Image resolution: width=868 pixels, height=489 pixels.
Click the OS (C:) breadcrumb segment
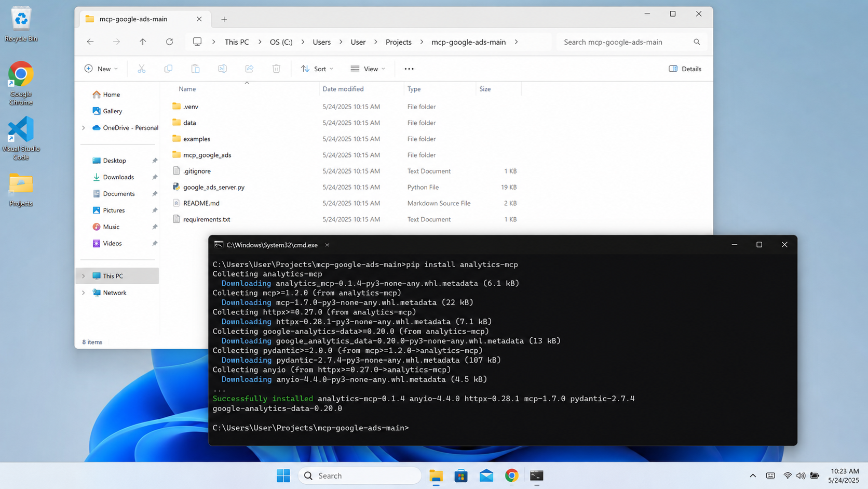[281, 42]
